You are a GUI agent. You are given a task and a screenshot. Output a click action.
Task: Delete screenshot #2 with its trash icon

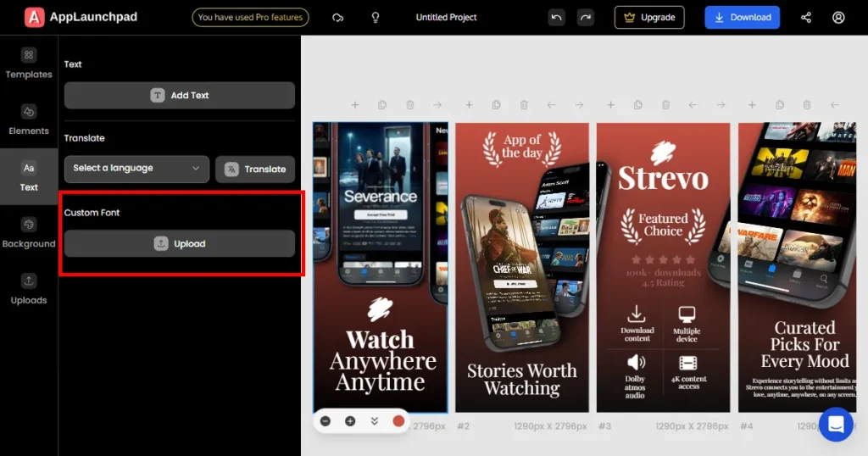coord(524,105)
